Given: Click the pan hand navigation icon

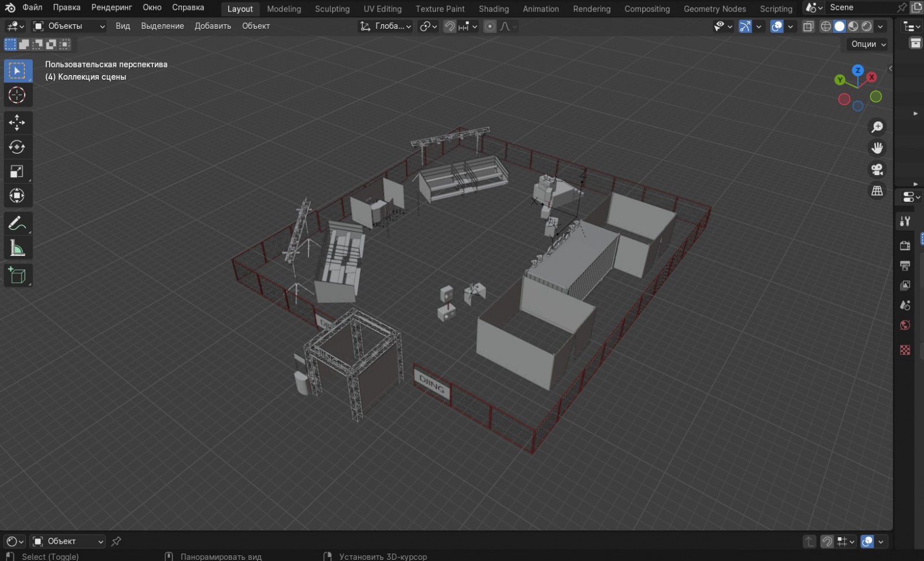Looking at the screenshot, I should click(877, 148).
